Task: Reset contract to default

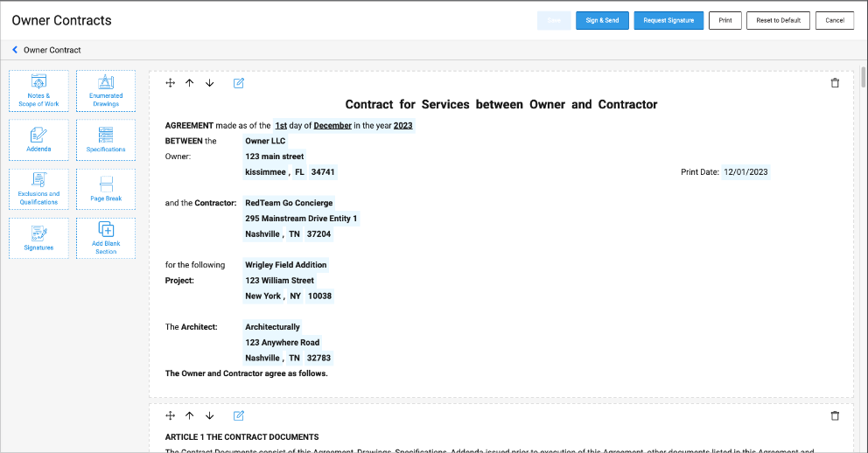Action: 778,20
